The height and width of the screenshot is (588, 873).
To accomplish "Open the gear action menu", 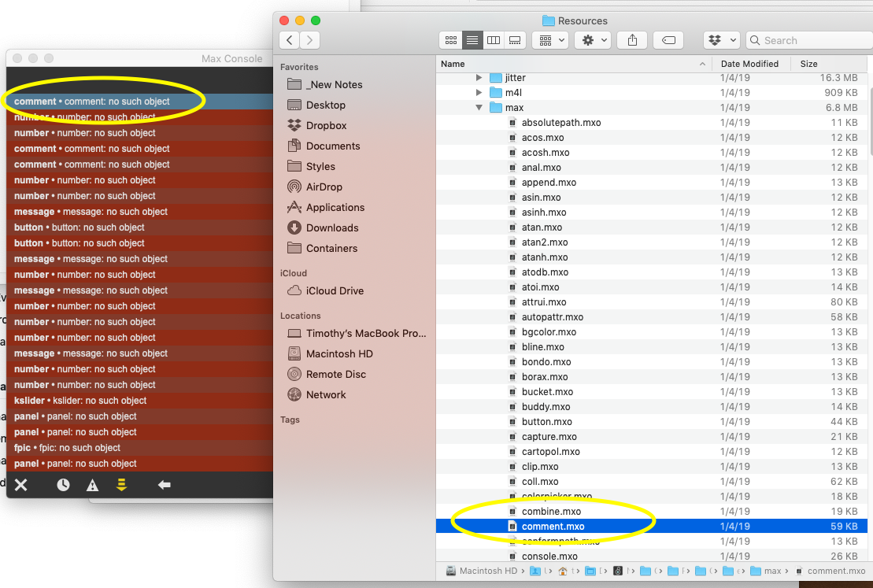I will click(594, 40).
